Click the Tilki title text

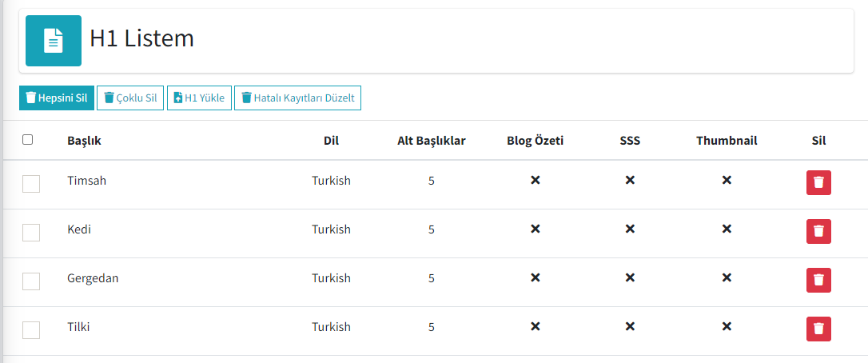(x=78, y=327)
